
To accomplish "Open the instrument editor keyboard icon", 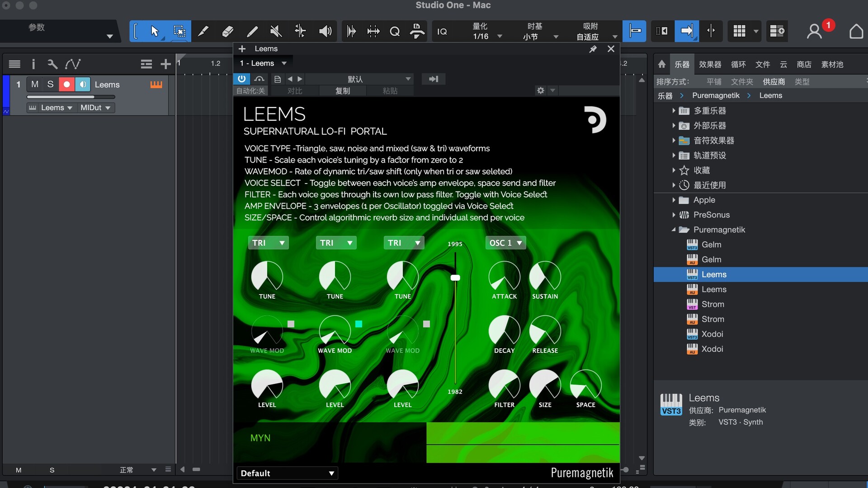I will tap(156, 84).
